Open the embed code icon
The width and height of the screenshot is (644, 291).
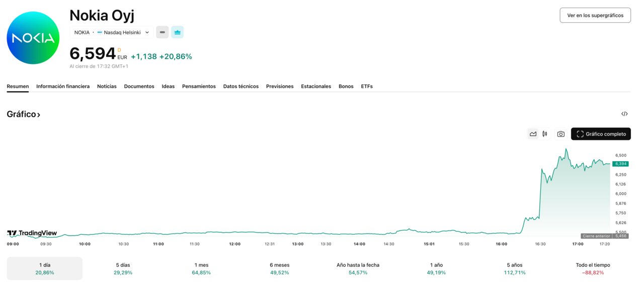click(x=624, y=114)
